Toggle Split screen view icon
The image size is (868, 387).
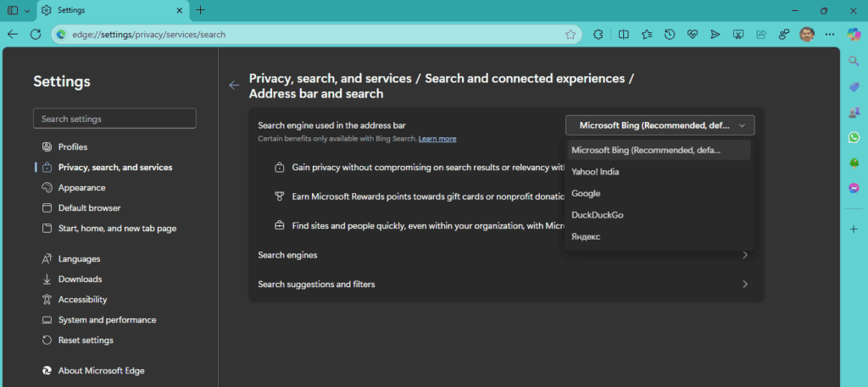[x=623, y=34]
